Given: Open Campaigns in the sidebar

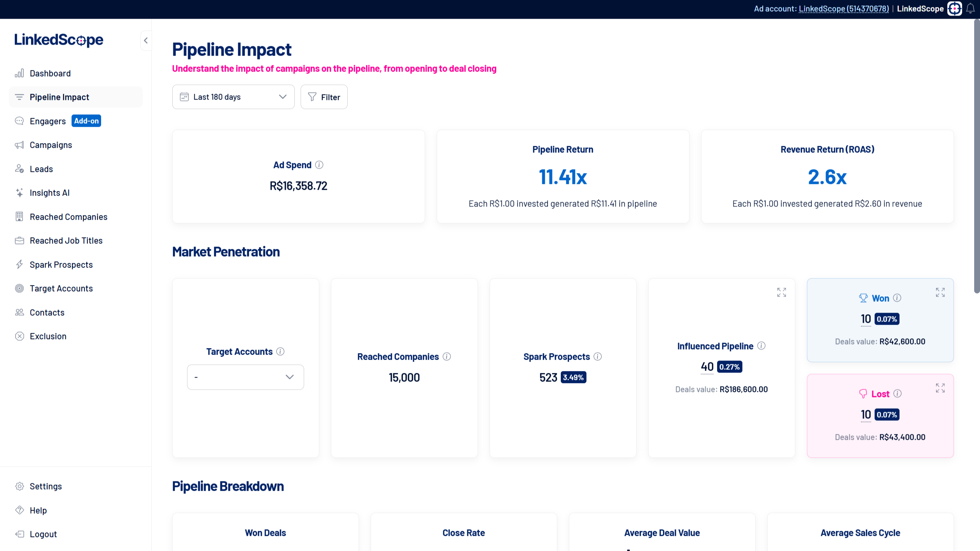Looking at the screenshot, I should [75, 145].
